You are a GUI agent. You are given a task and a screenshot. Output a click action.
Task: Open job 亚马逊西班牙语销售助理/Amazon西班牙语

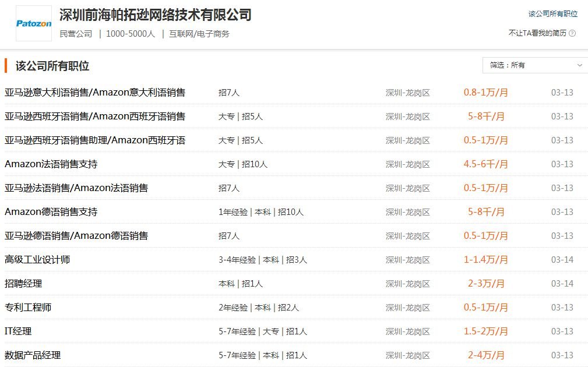pos(95,140)
